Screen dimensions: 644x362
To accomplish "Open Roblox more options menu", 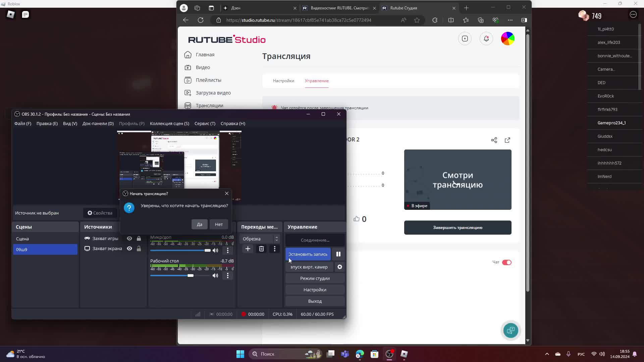I will 633,14.
